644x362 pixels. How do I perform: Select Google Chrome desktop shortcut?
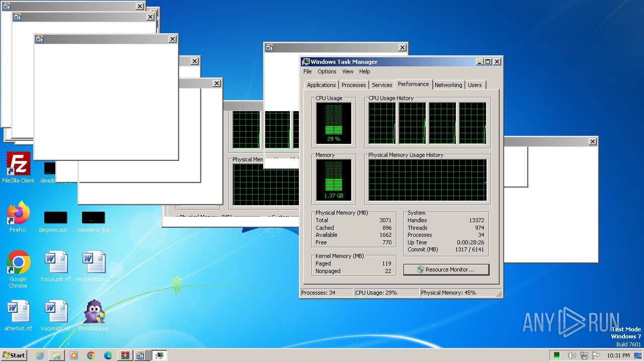point(18,269)
